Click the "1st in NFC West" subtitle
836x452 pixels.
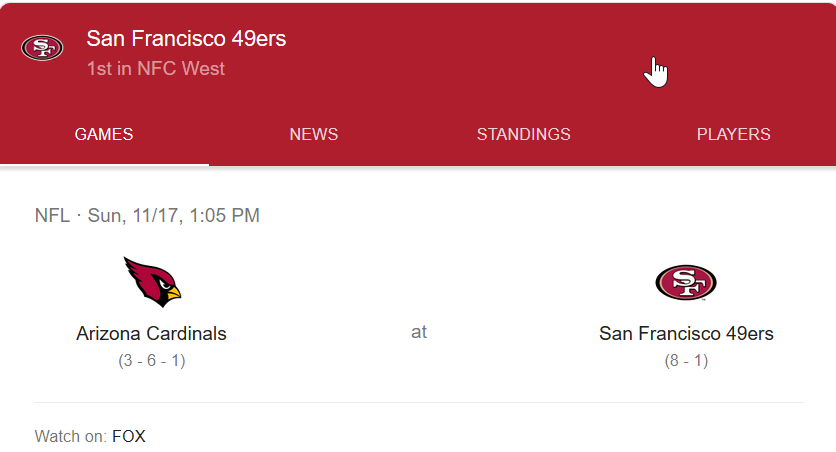pyautogui.click(x=156, y=69)
